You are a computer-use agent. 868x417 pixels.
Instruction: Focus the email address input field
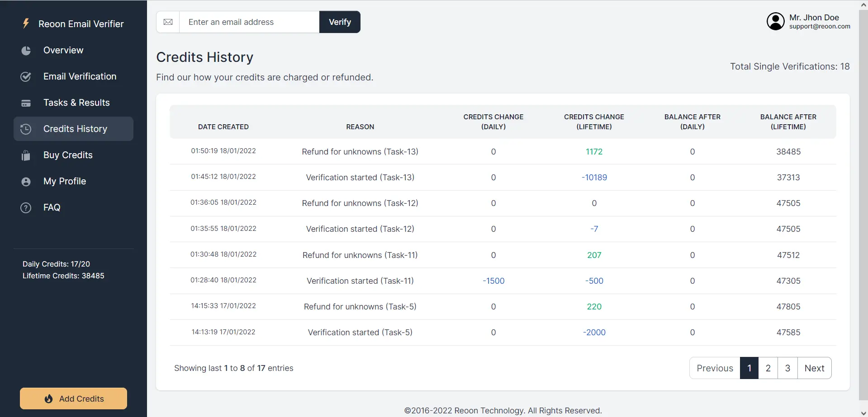point(249,22)
